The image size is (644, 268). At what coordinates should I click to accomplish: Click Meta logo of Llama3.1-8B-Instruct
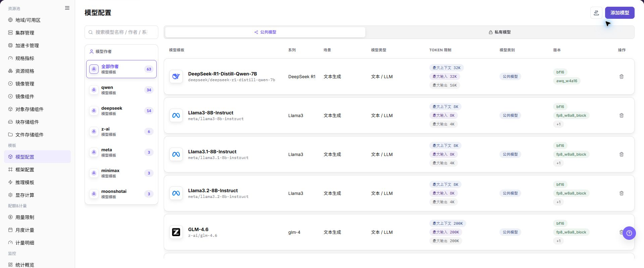[x=176, y=154]
